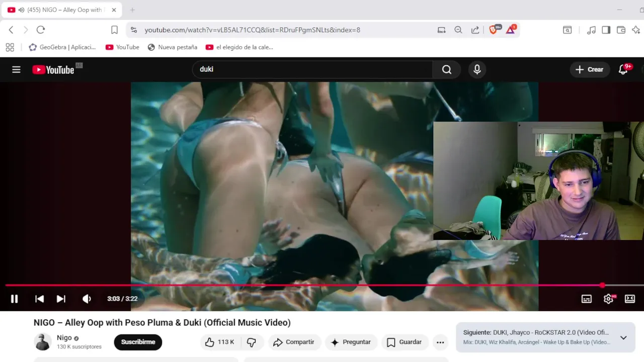Open the Leo AI sparkle icon

(636, 30)
